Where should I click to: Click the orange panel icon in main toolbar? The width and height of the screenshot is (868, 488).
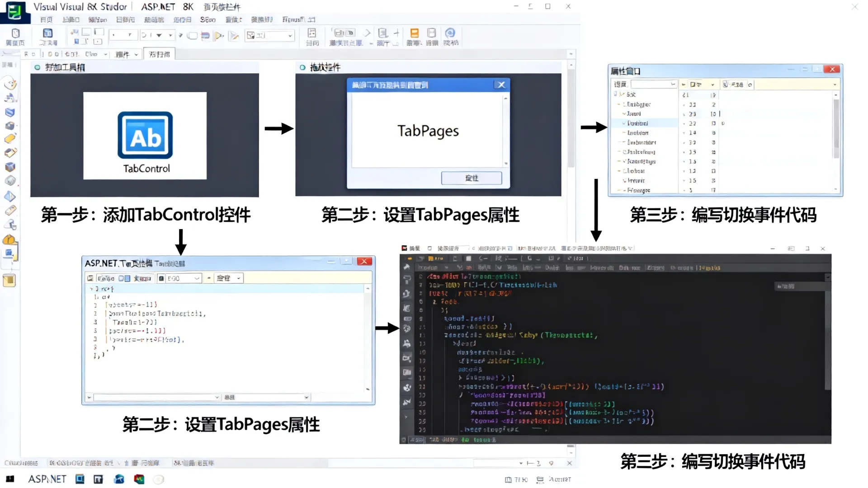coord(414,33)
